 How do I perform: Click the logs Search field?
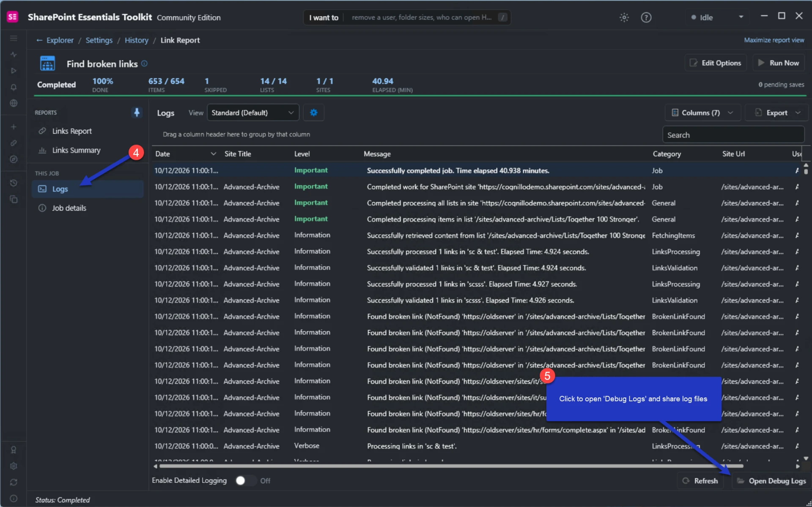point(733,135)
